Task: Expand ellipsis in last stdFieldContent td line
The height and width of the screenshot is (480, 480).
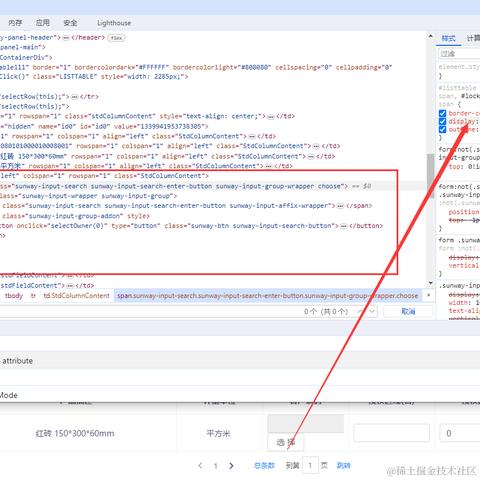Action: click(70, 286)
